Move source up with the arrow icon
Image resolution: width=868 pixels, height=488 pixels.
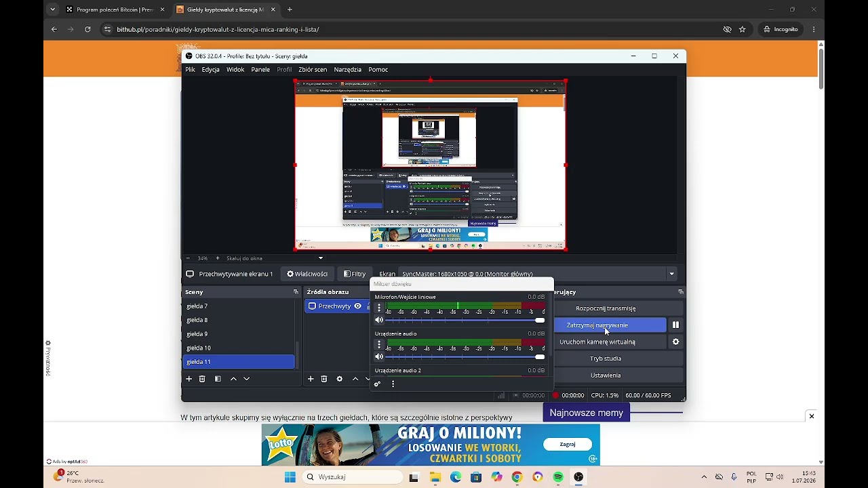(355, 379)
